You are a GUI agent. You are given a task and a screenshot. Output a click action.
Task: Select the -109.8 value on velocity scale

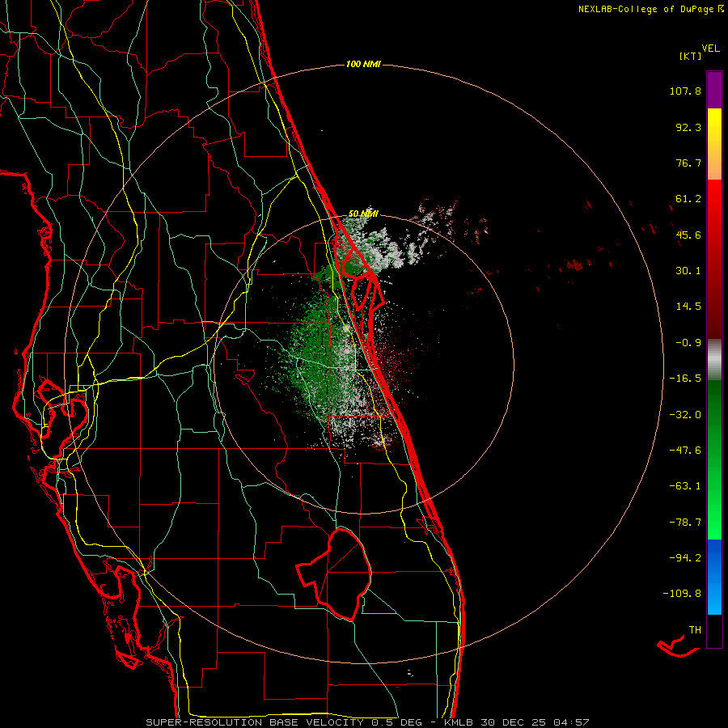pyautogui.click(x=682, y=594)
